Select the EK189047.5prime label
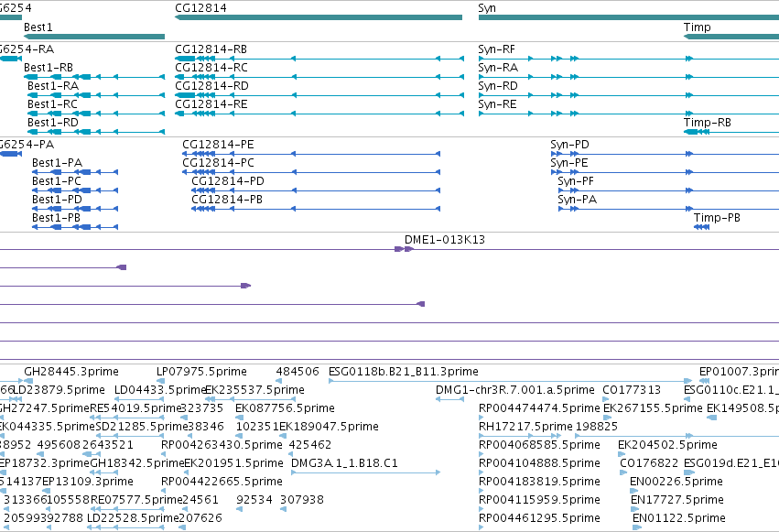The image size is (779, 532). coord(329,427)
